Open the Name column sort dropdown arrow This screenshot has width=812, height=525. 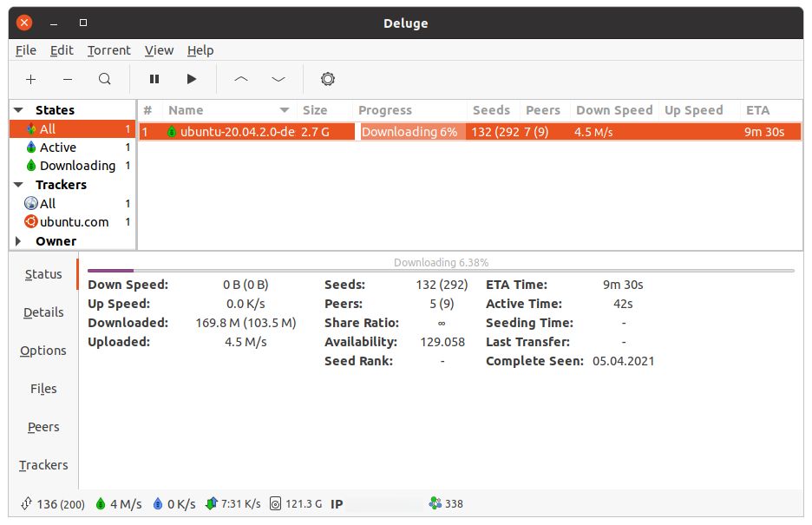pyautogui.click(x=285, y=110)
